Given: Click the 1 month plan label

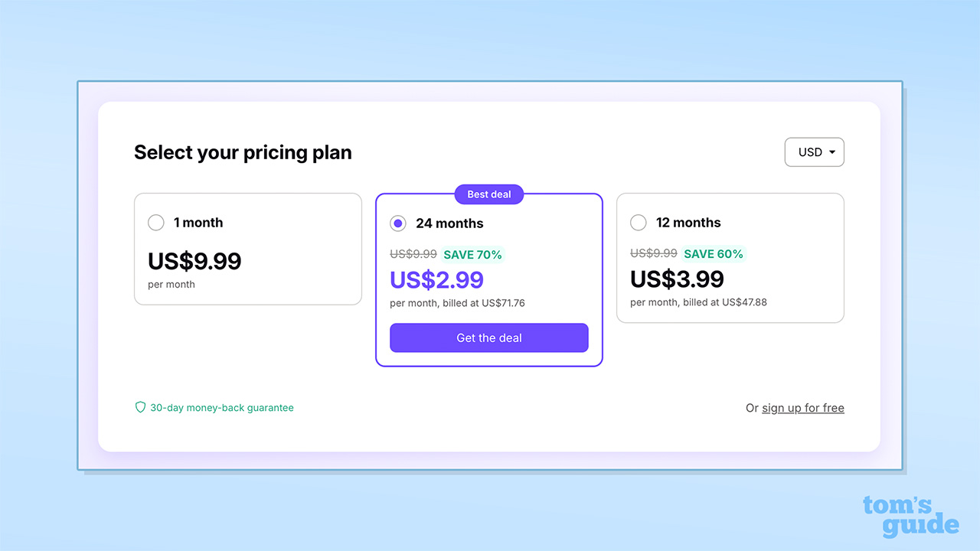Looking at the screenshot, I should 198,223.
